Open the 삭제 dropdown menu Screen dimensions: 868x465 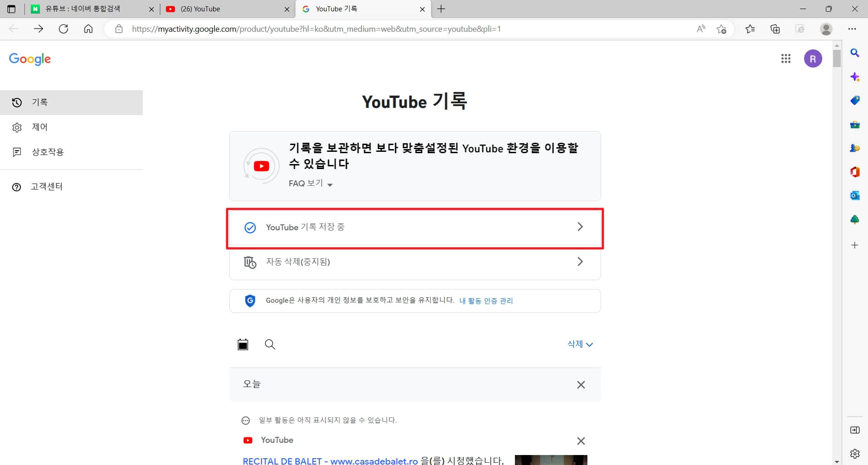(x=580, y=344)
